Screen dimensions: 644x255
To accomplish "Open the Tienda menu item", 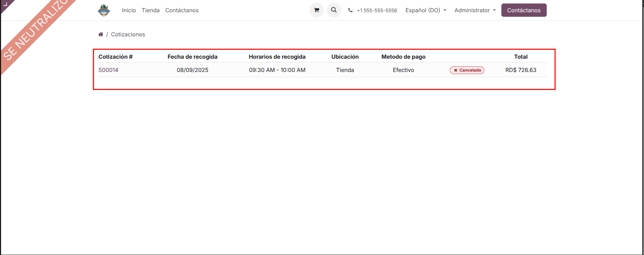I will tap(151, 10).
